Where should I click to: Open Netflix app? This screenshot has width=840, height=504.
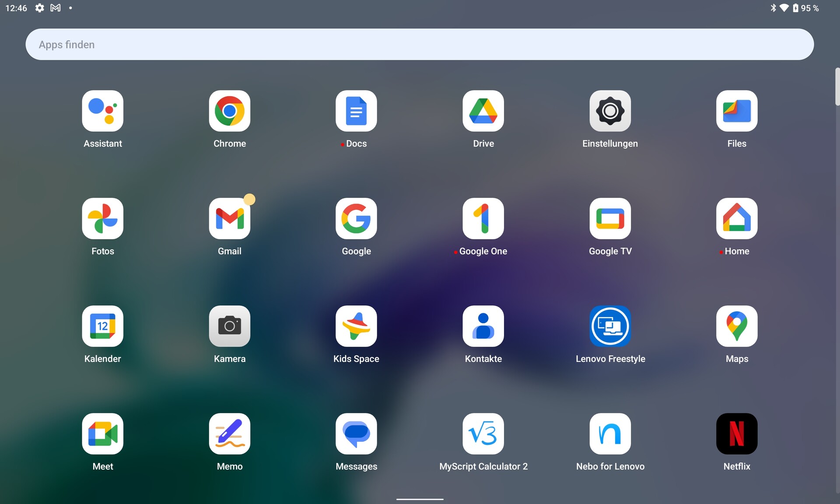(737, 434)
